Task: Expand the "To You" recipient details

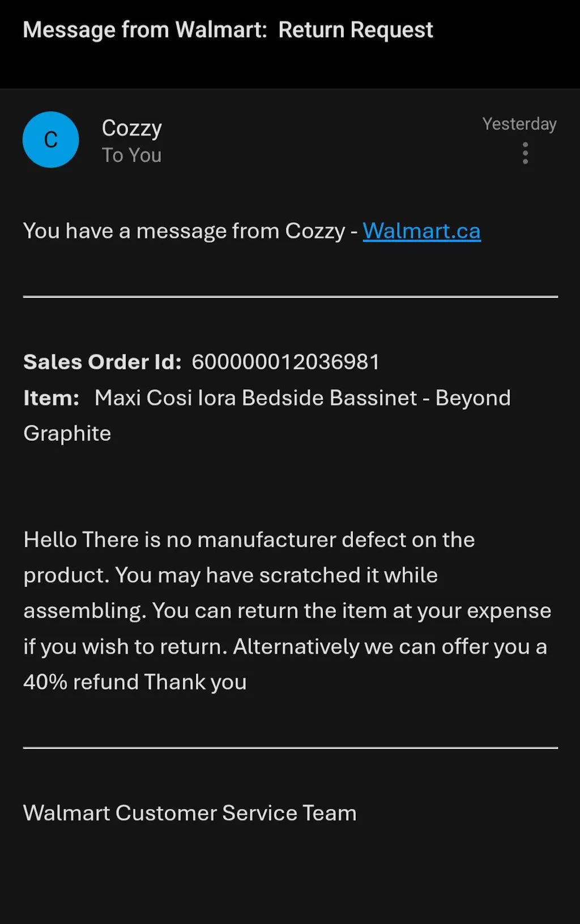Action: [x=131, y=155]
